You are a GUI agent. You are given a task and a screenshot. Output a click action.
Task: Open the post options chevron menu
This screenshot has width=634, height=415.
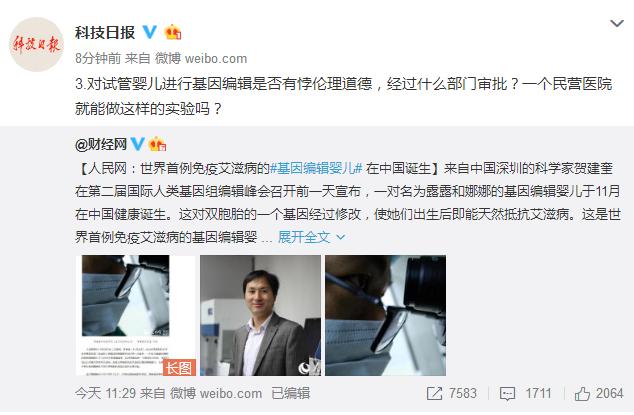[617, 24]
